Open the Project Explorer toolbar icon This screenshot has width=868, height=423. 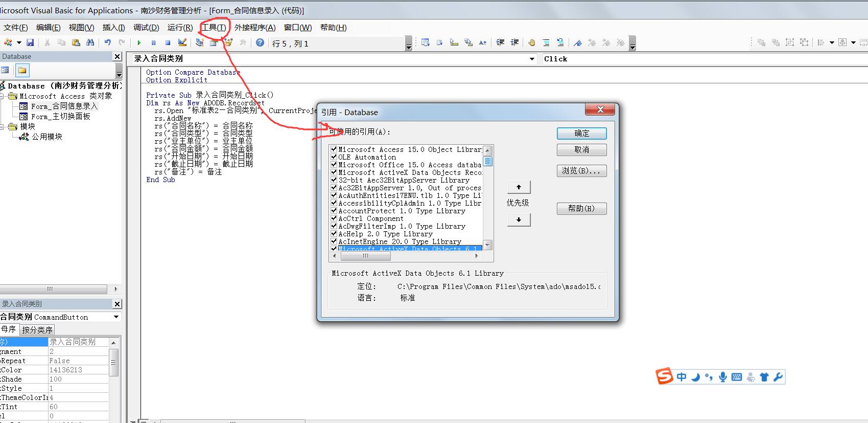[199, 42]
